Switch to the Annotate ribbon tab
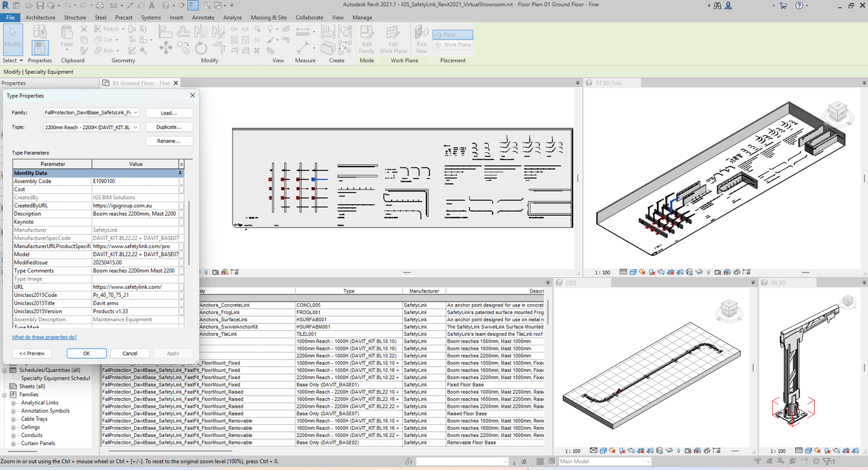This screenshot has height=470, width=868. coord(203,18)
